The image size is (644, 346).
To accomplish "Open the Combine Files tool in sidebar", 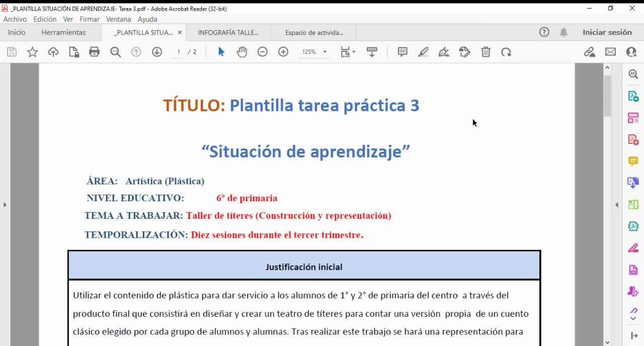I will click(x=633, y=183).
